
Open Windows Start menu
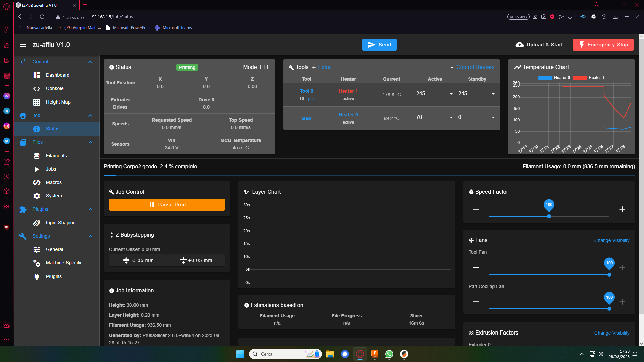pos(240,354)
